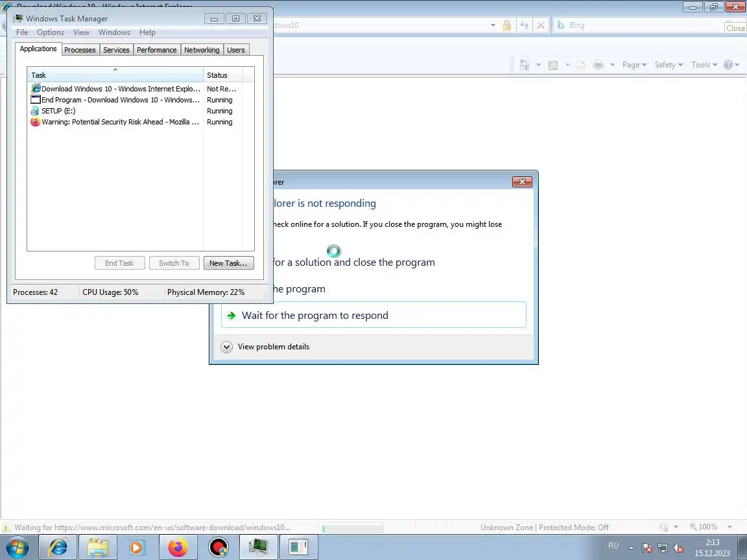Expand View problem details chevron

pyautogui.click(x=226, y=347)
